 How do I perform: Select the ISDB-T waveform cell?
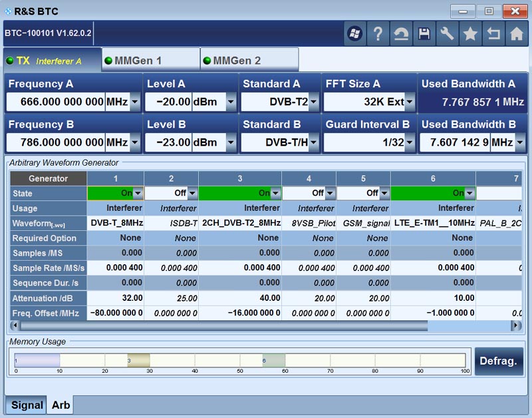point(172,223)
